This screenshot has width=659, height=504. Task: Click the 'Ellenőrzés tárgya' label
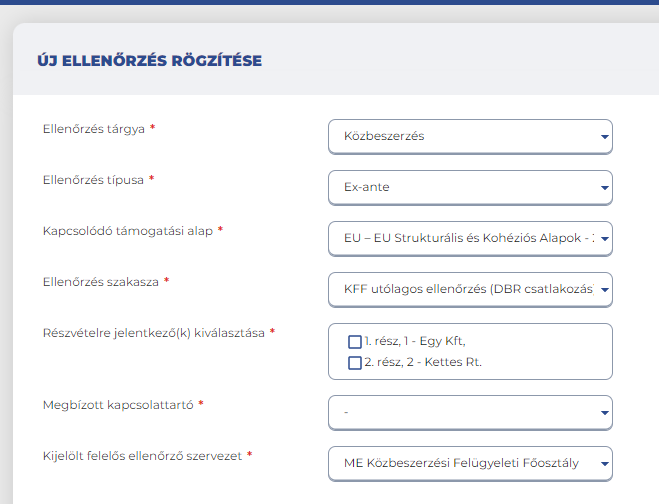(x=94, y=129)
